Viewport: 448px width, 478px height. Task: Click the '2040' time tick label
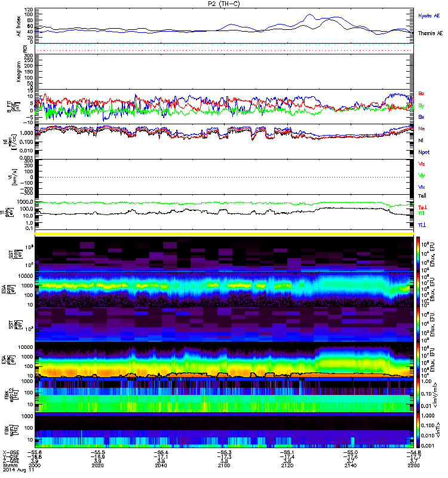(x=161, y=465)
